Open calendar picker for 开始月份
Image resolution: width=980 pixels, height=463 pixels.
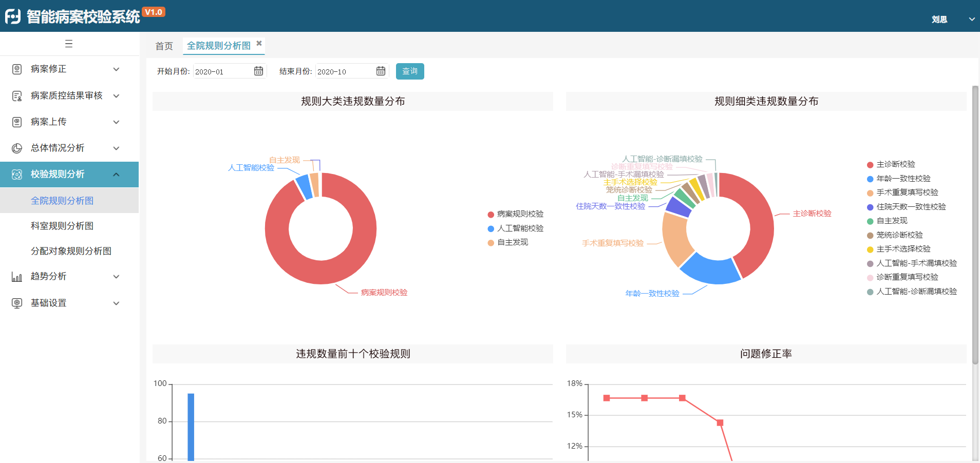pyautogui.click(x=259, y=71)
